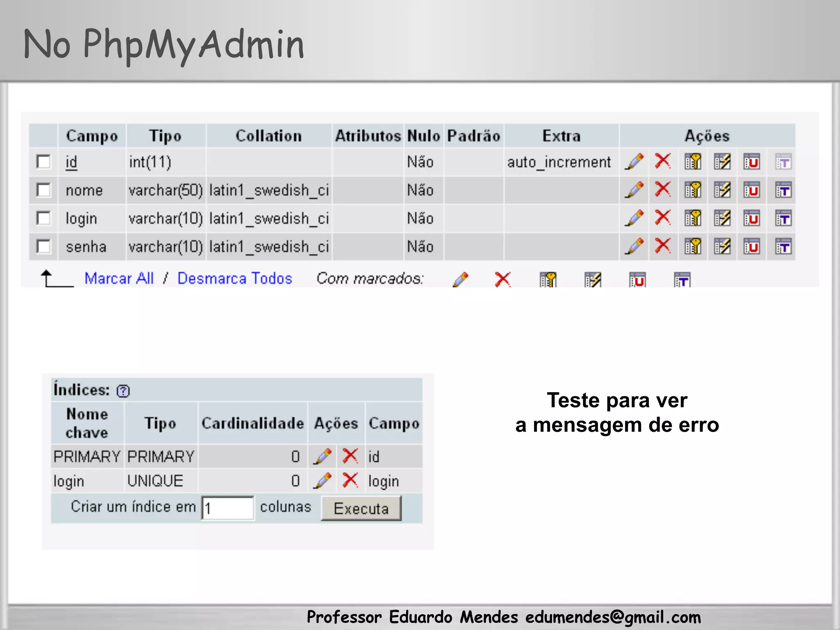Image resolution: width=840 pixels, height=630 pixels.
Task: Focus the index columns count field
Action: [x=228, y=508]
